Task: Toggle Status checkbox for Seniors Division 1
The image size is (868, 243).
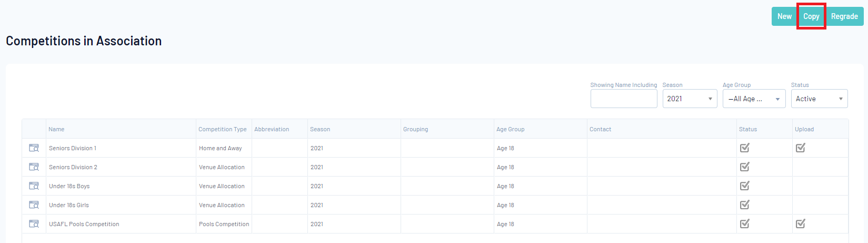Action: pyautogui.click(x=744, y=148)
